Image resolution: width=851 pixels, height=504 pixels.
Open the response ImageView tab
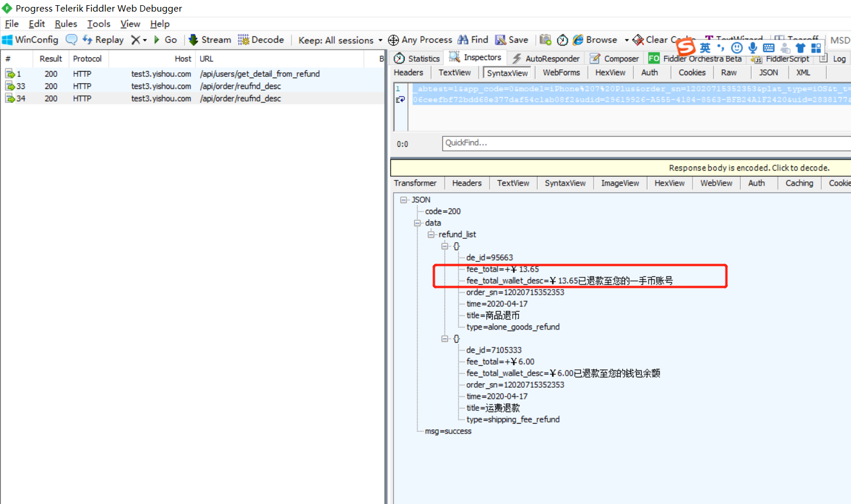click(620, 183)
